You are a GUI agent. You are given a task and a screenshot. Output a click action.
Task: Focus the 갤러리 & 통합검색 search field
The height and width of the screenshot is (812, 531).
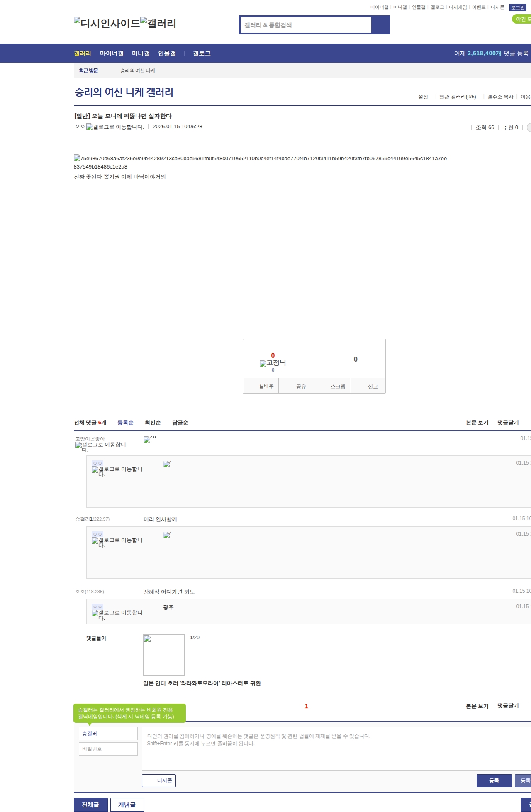(306, 25)
